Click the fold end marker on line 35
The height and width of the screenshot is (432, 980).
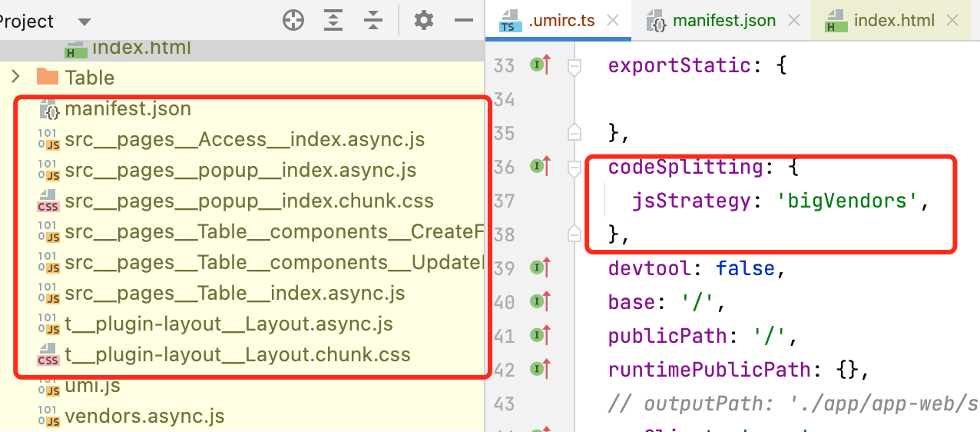574,131
